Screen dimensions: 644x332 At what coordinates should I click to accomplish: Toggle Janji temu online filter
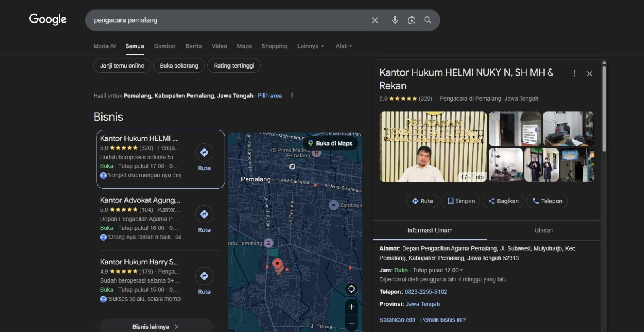[122, 66]
